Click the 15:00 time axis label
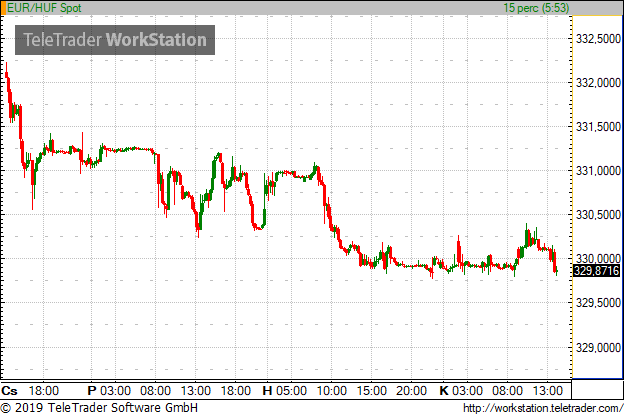The image size is (624, 417). click(372, 391)
